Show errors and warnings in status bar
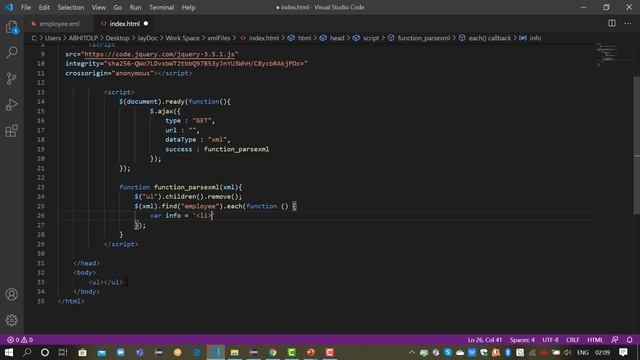The image size is (640, 360). pyautogui.click(x=20, y=340)
